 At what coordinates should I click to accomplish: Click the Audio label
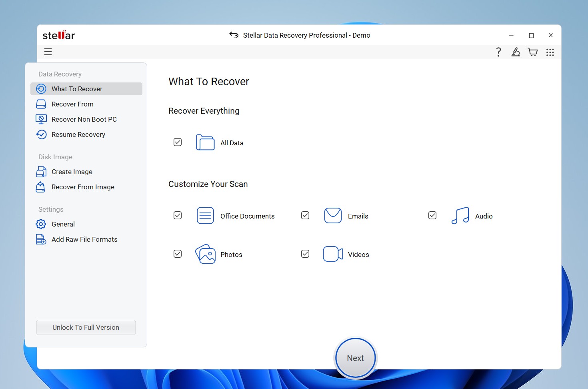point(484,216)
